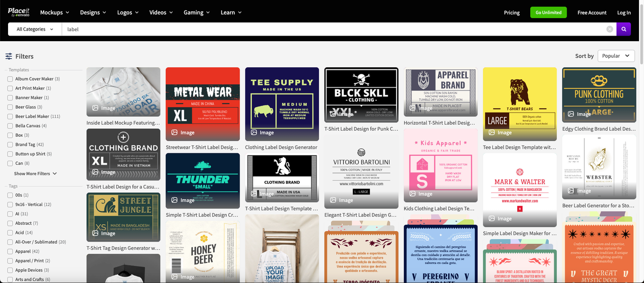Click the Elegant T-Shirt Label Design title
The image size is (644, 283).
pos(360,215)
